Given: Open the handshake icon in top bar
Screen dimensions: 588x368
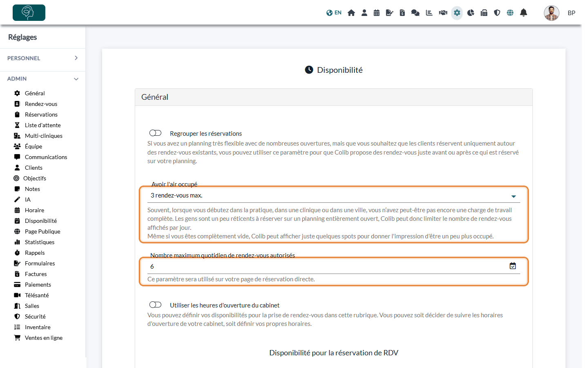Looking at the screenshot, I should pyautogui.click(x=443, y=13).
